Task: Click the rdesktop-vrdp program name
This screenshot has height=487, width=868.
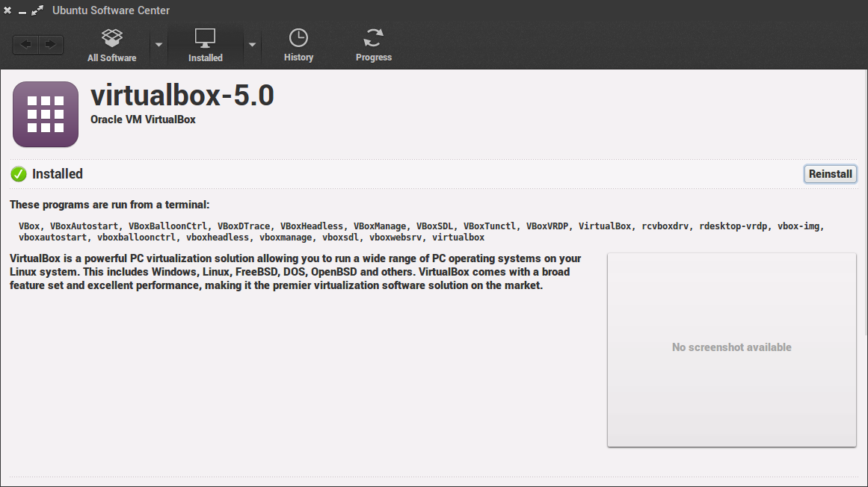Action: 733,226
